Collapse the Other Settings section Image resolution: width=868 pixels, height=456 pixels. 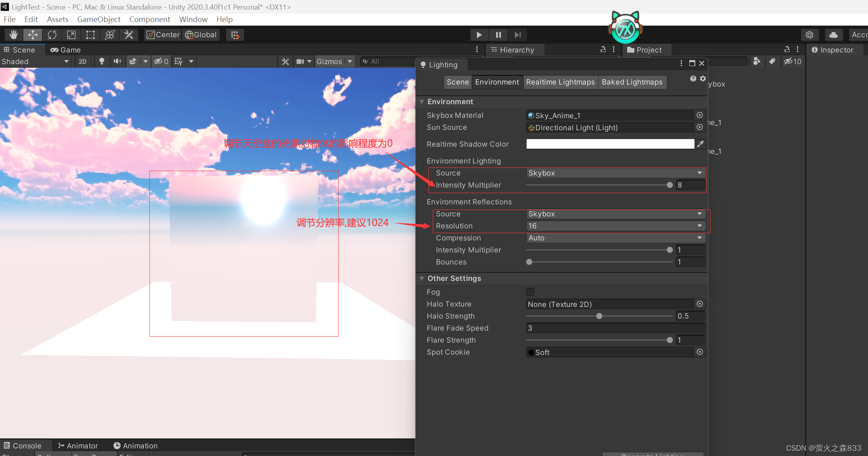point(422,278)
